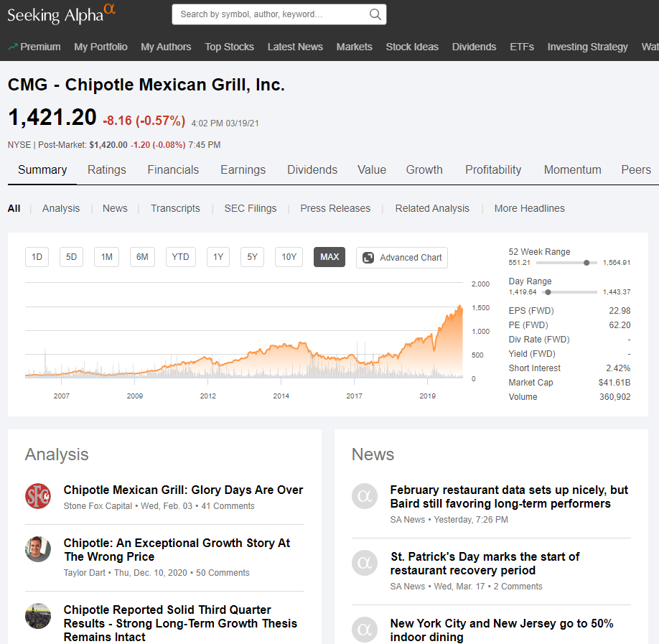Click alpha icon beside February restaurant data news
659x644 pixels.
pyautogui.click(x=365, y=496)
